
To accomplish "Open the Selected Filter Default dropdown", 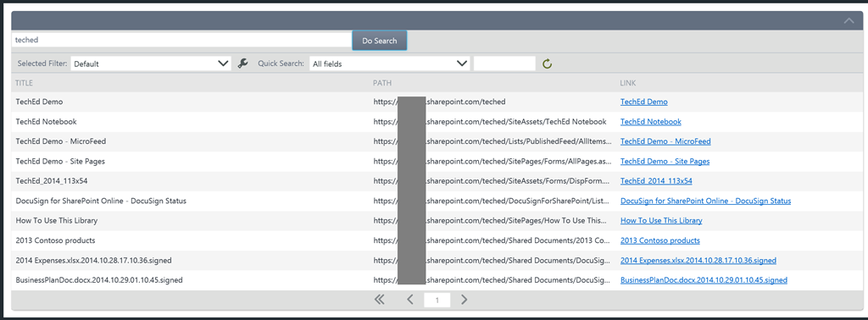I will (151, 63).
